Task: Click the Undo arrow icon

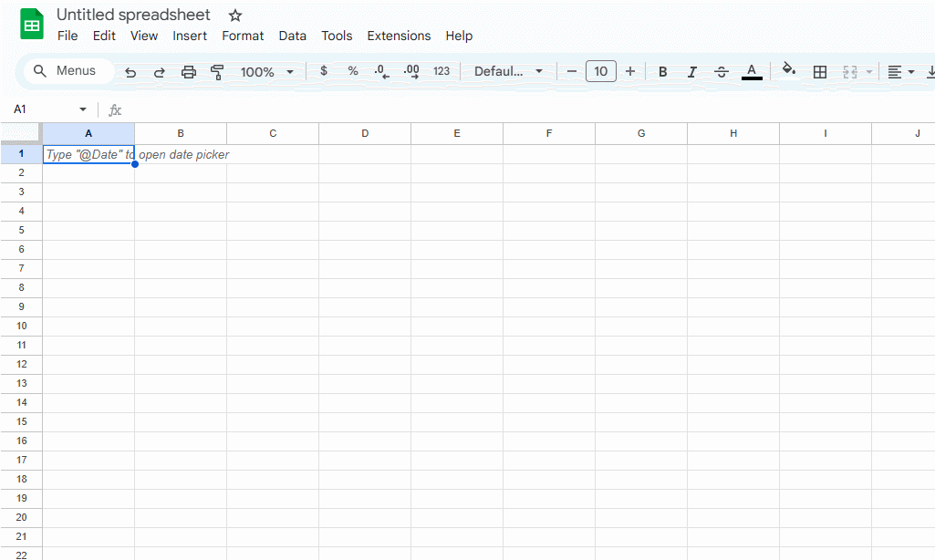Action: point(130,72)
